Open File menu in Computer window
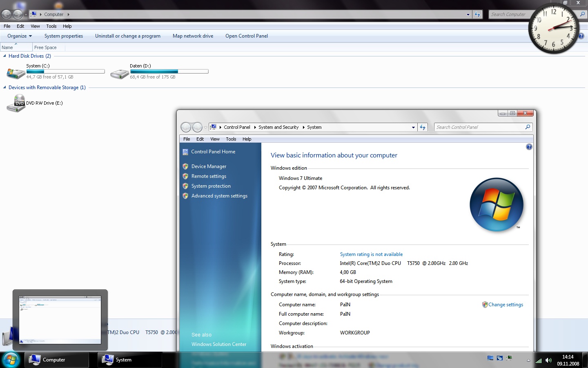The height and width of the screenshot is (368, 588). [x=7, y=26]
